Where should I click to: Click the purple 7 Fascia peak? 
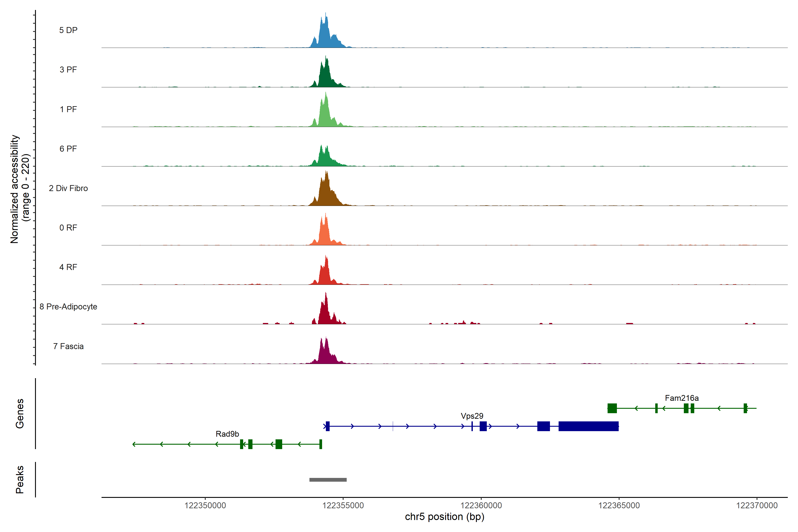pyautogui.click(x=325, y=354)
